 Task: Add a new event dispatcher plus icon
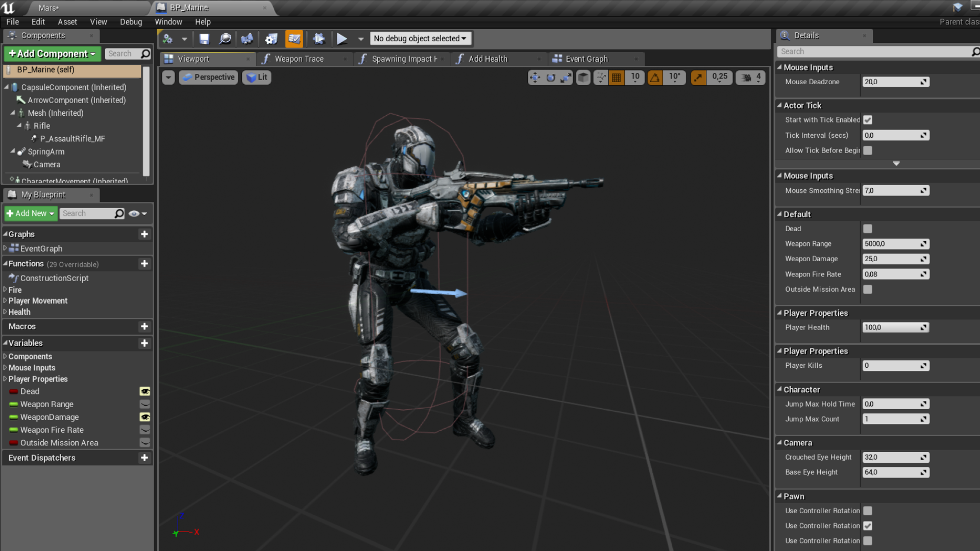[144, 458]
